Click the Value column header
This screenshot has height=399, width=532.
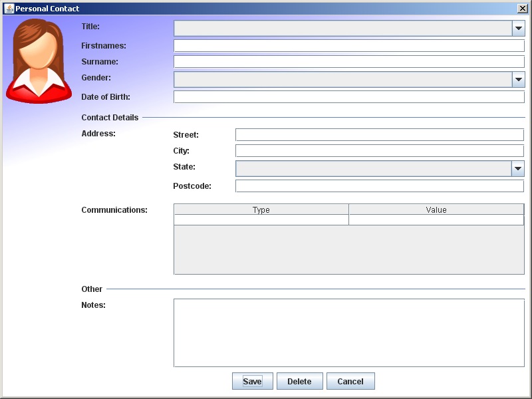tap(437, 209)
